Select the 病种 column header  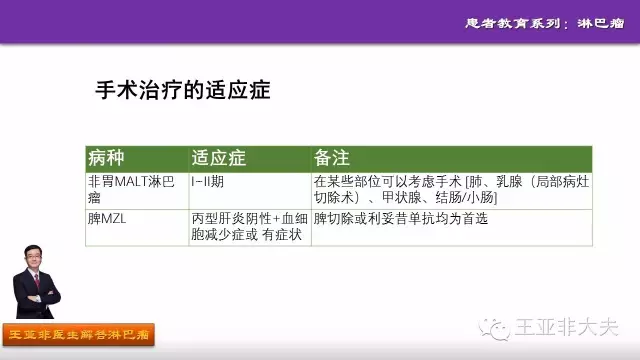[x=137, y=159]
